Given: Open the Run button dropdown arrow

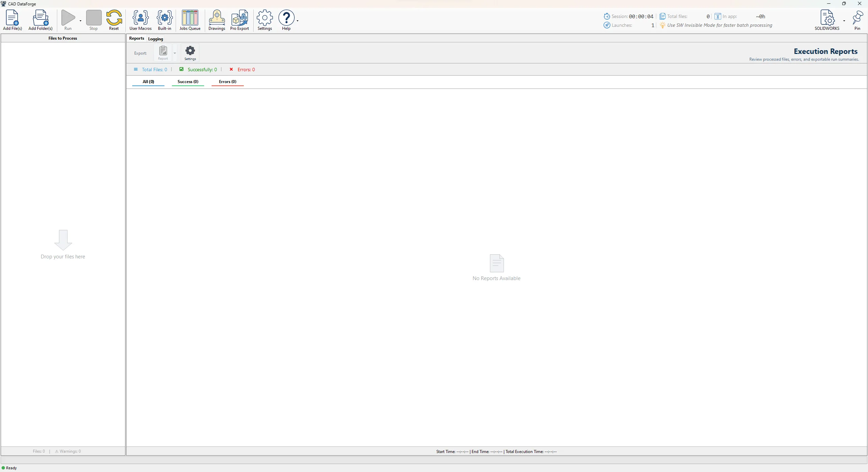Looking at the screenshot, I should click(x=80, y=21).
